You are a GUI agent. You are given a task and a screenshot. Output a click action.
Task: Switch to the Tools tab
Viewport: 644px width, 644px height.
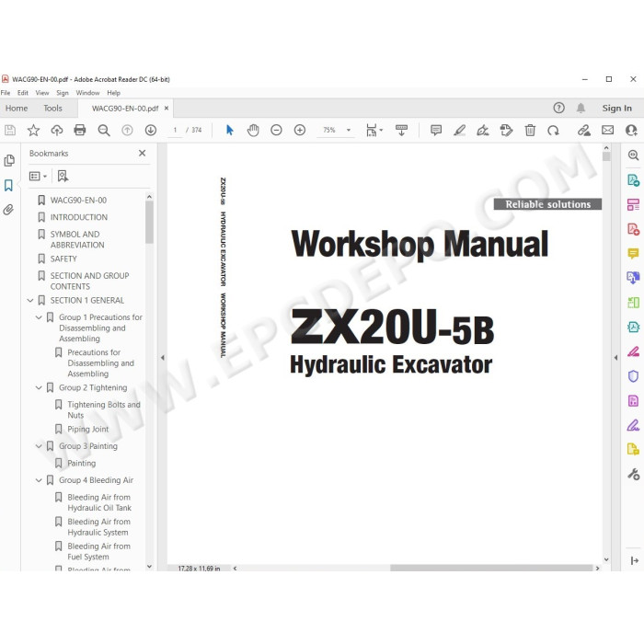(53, 108)
